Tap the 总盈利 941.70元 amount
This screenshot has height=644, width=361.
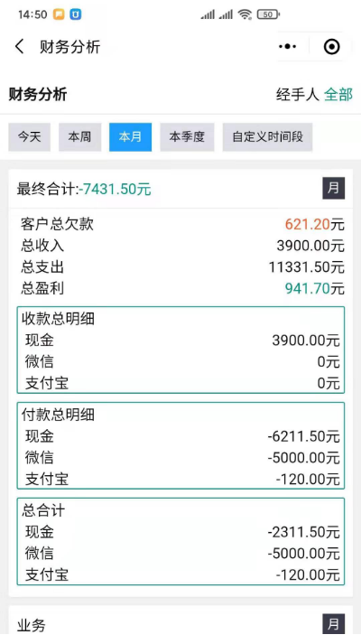[x=315, y=288]
